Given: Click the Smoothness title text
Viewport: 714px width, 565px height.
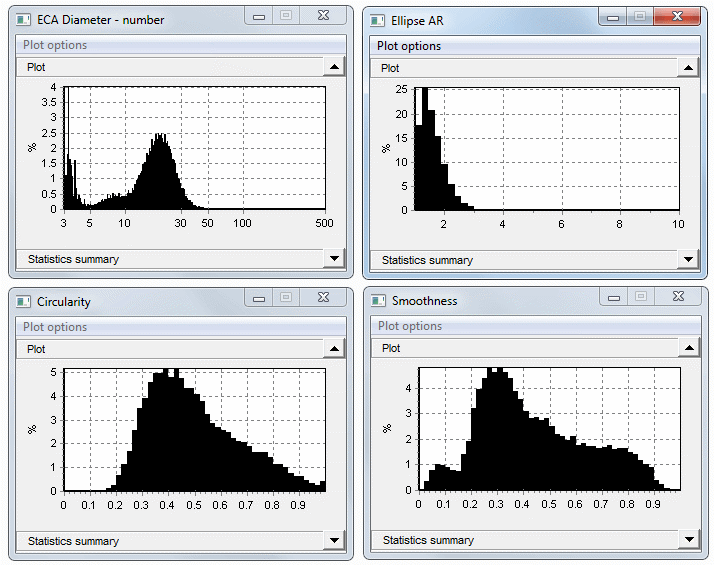Looking at the screenshot, I should (424, 301).
